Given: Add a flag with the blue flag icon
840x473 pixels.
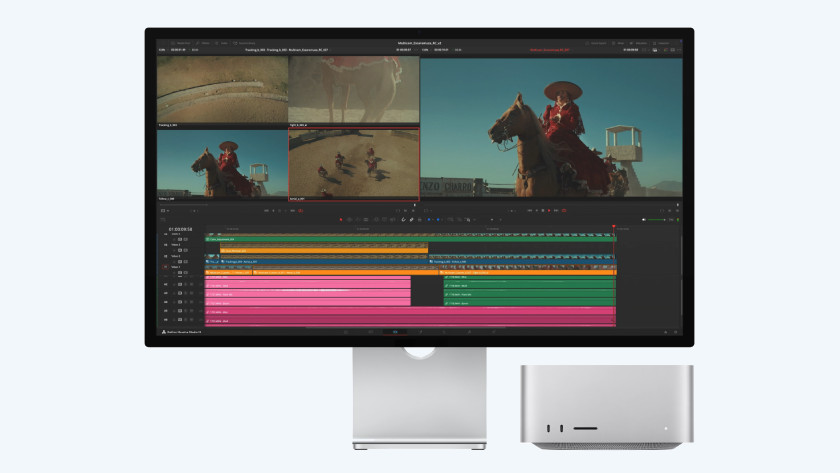Looking at the screenshot, I should pos(429,220).
